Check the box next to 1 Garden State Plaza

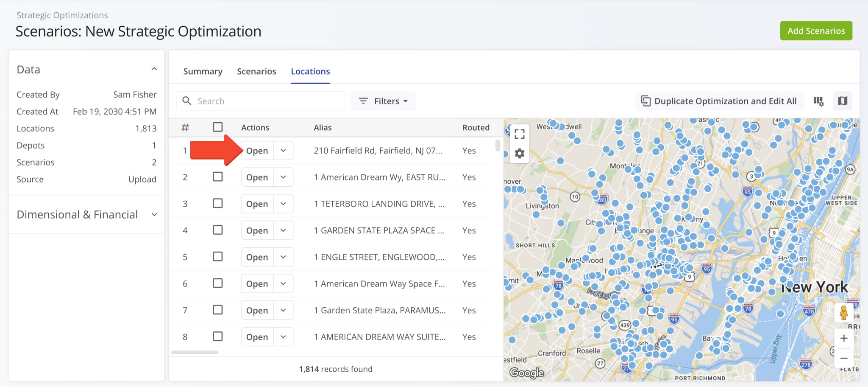click(x=218, y=310)
